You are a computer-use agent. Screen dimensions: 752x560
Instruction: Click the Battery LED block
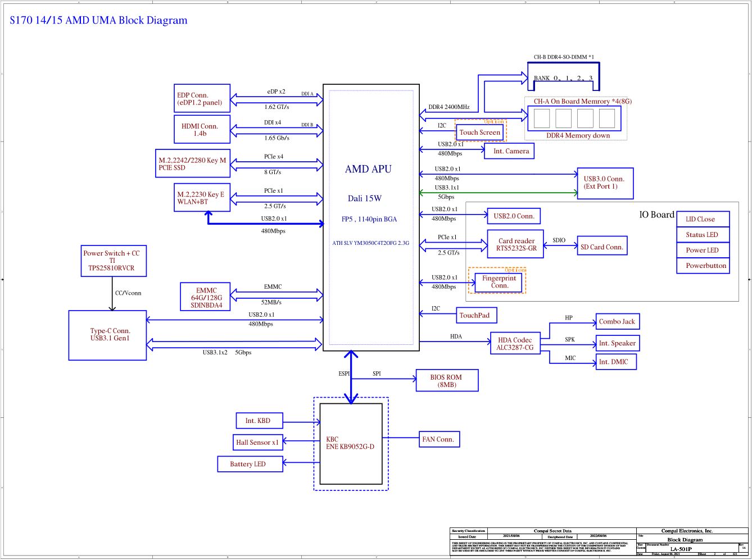pyautogui.click(x=250, y=464)
